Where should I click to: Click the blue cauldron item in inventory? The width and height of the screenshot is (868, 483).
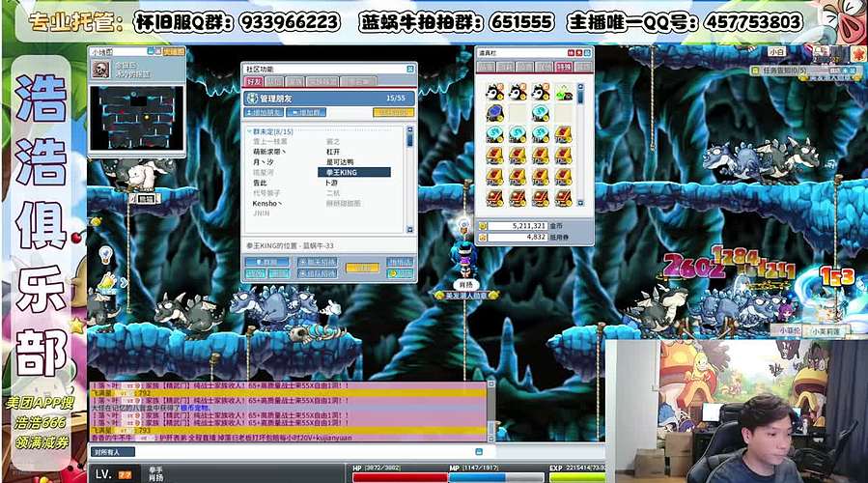pos(494,113)
